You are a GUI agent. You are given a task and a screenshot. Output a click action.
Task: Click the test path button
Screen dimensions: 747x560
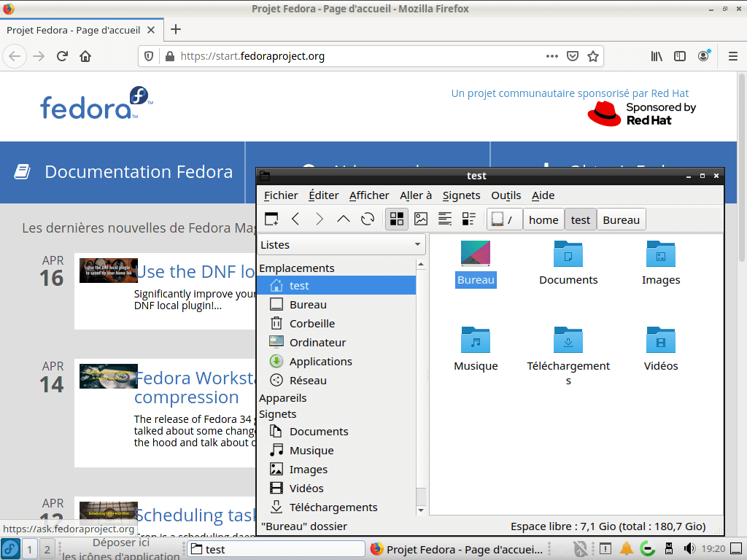[580, 219]
